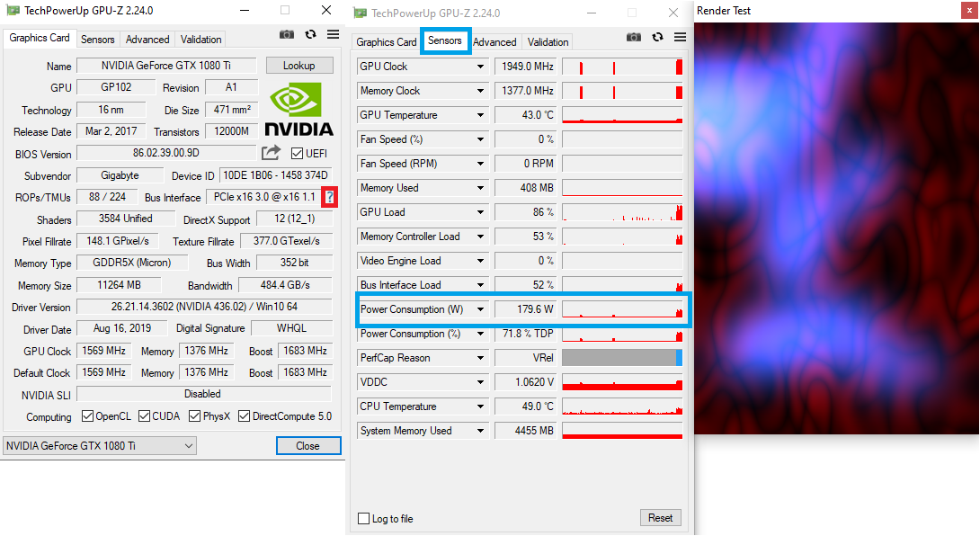Open the Memory Used sensor dropdown
This screenshot has width=980, height=536.
[x=480, y=188]
